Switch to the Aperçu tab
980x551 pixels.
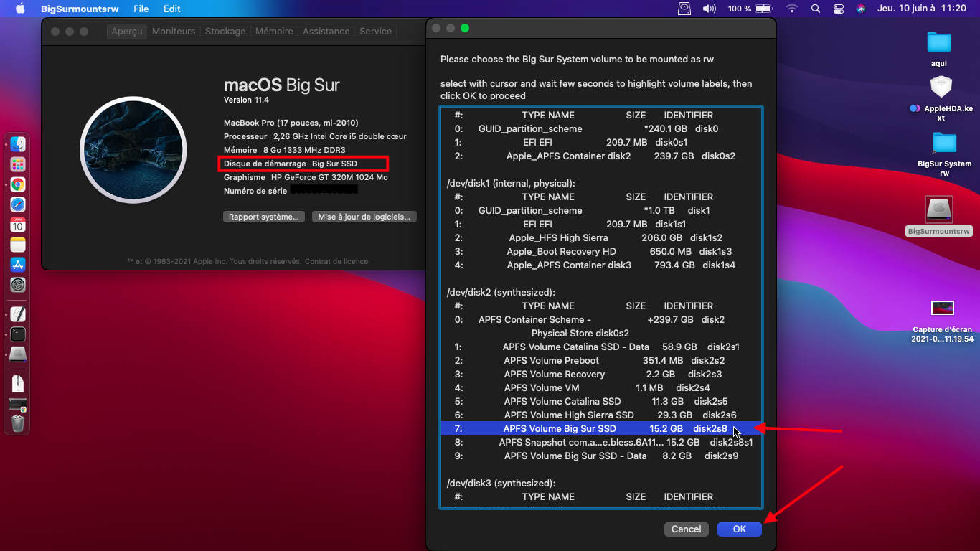click(127, 32)
